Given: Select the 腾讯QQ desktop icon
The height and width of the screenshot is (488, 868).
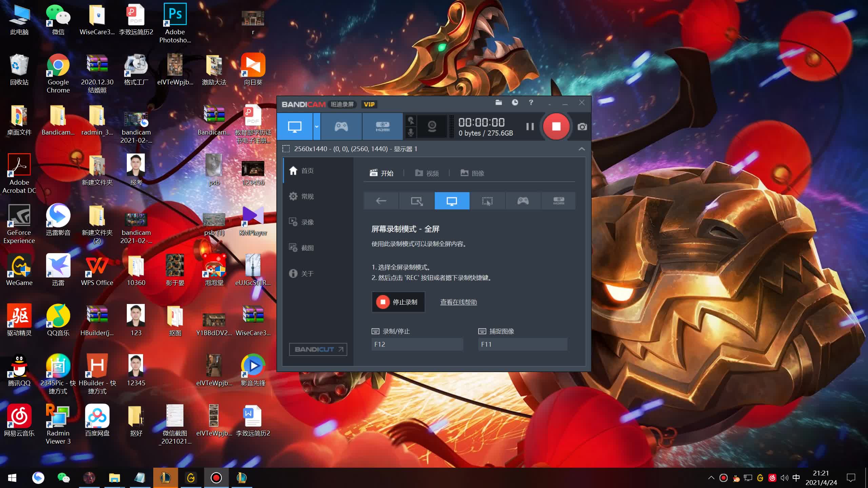Looking at the screenshot, I should (19, 370).
